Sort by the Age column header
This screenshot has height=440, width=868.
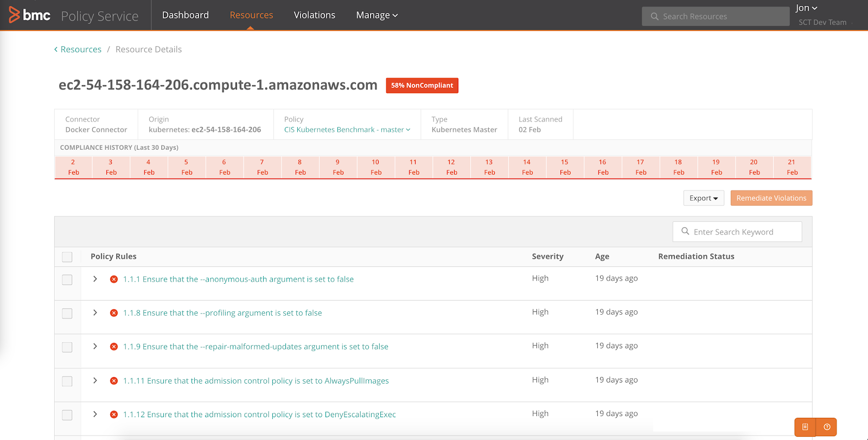(x=602, y=257)
